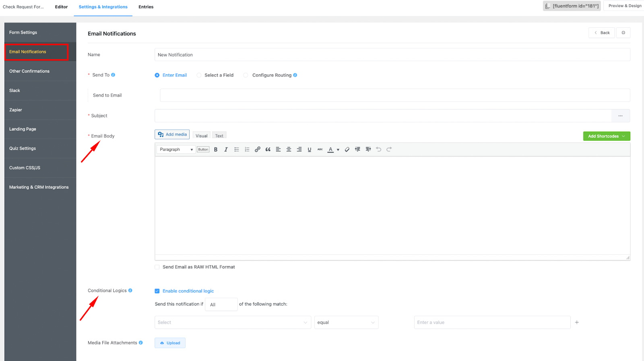Increase indent in the editor

(x=368, y=149)
